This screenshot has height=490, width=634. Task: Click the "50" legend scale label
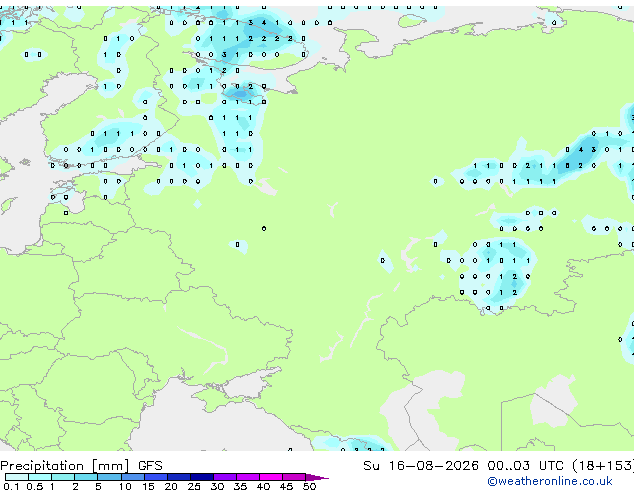pyautogui.click(x=309, y=486)
